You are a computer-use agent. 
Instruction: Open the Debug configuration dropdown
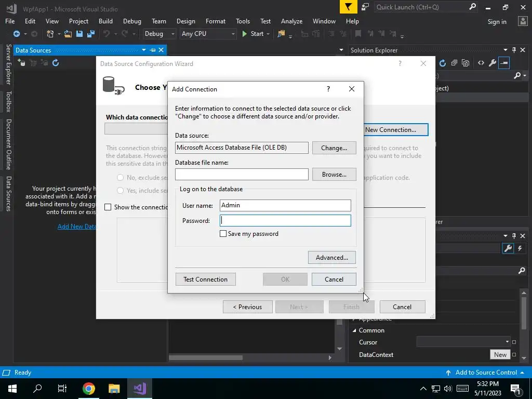point(172,34)
